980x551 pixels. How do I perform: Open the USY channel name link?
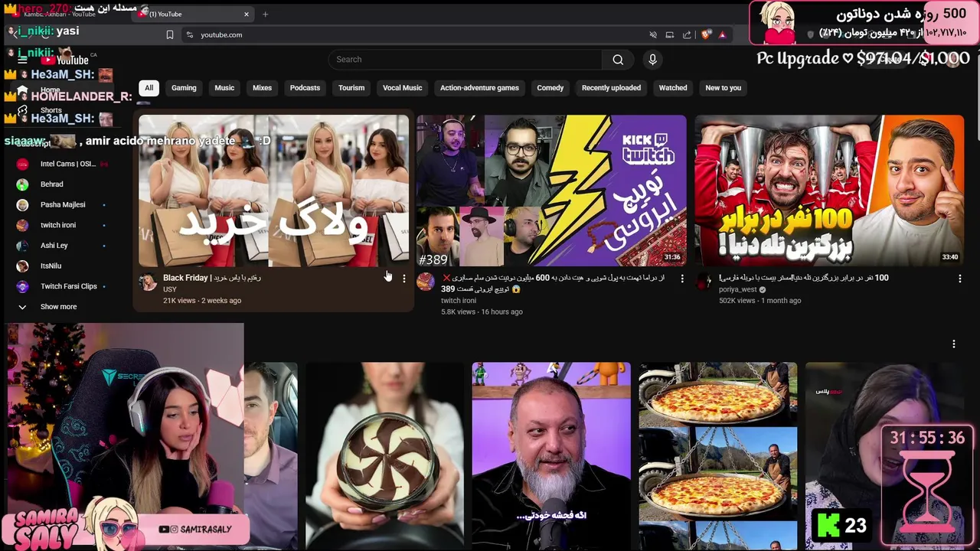(x=170, y=289)
